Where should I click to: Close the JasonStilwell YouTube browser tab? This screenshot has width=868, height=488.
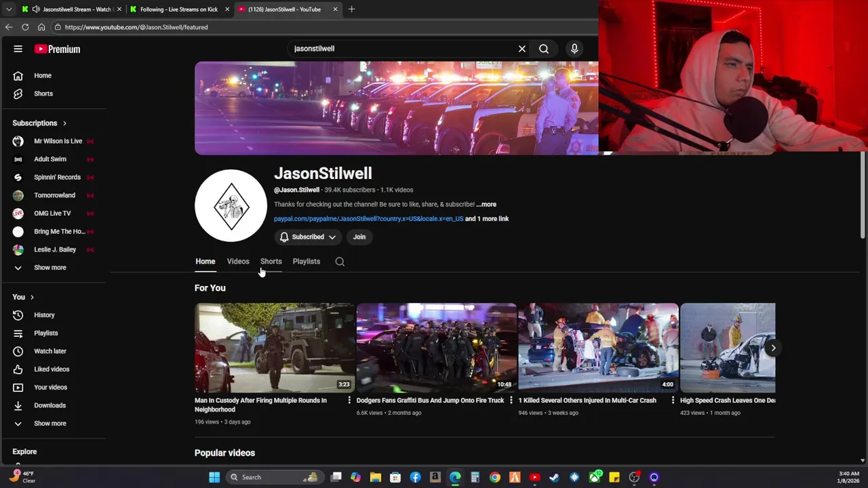[x=335, y=9]
